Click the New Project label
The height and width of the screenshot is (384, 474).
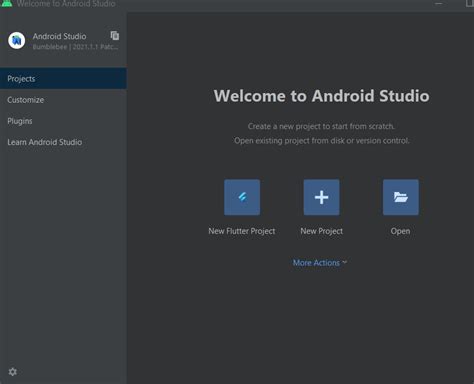click(321, 231)
